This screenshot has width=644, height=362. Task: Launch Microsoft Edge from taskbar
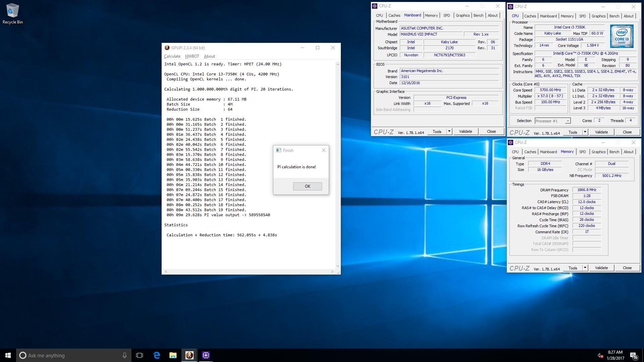tap(157, 355)
